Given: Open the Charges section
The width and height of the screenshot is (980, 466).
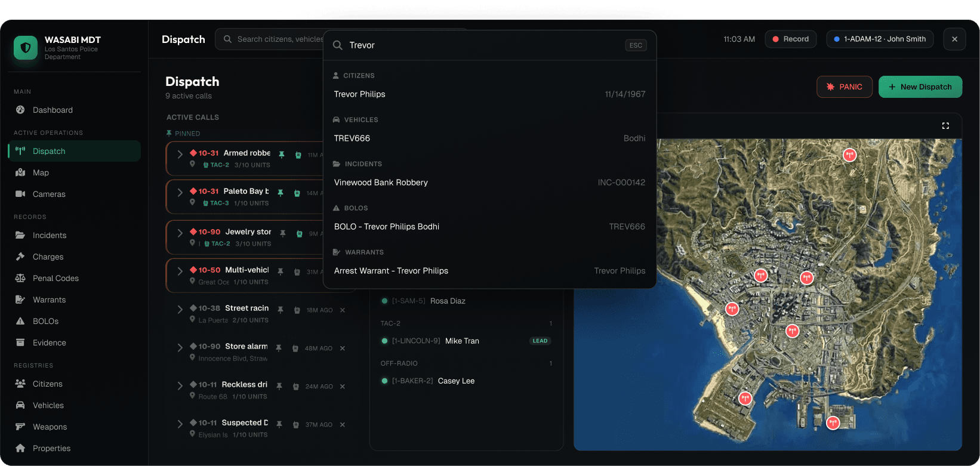Looking at the screenshot, I should (x=74, y=257).
